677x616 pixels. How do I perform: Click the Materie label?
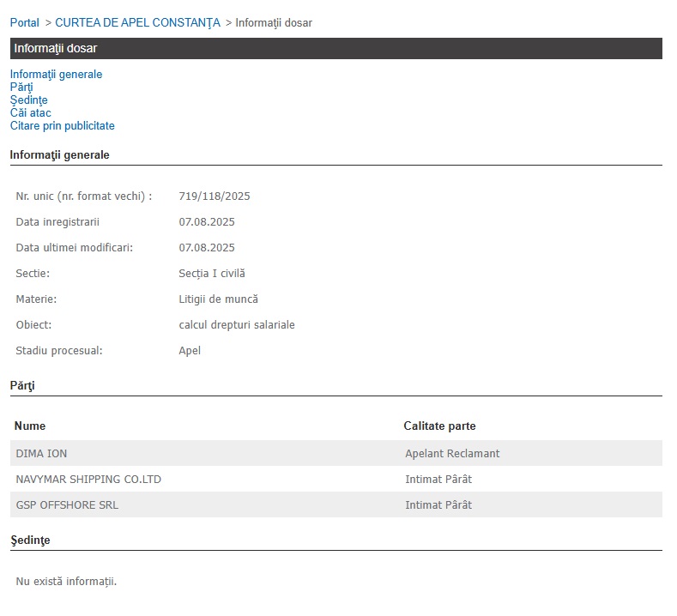[36, 299]
